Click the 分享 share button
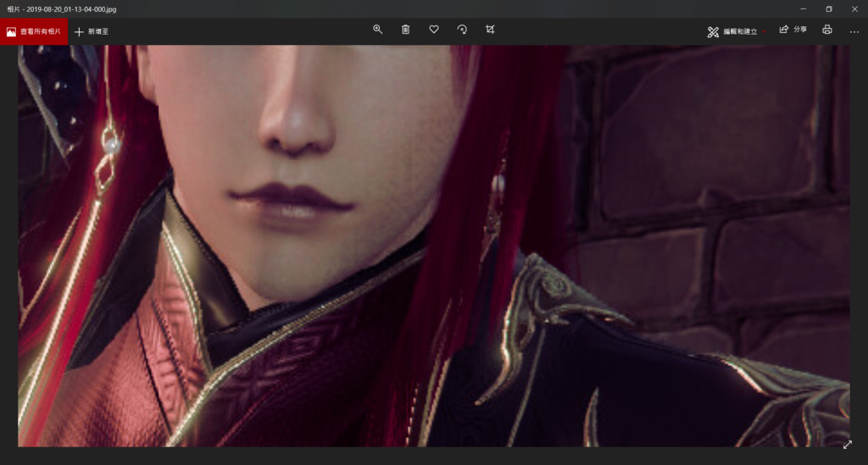This screenshot has height=465, width=868. [793, 30]
